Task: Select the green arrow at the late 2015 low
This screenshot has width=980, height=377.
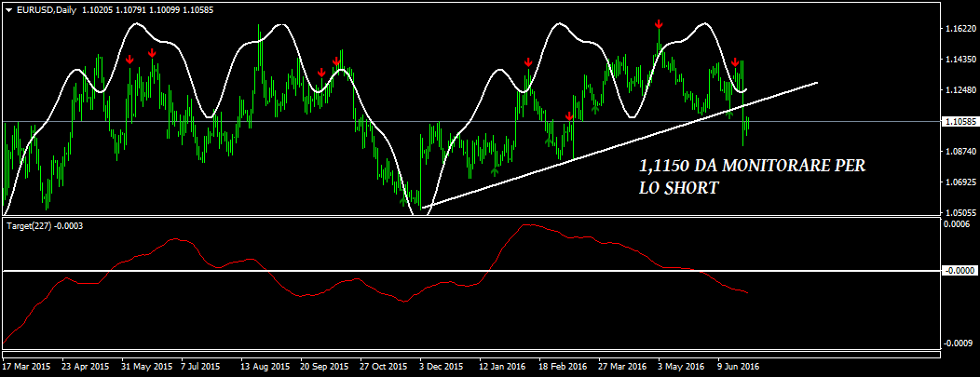Action: tap(403, 200)
